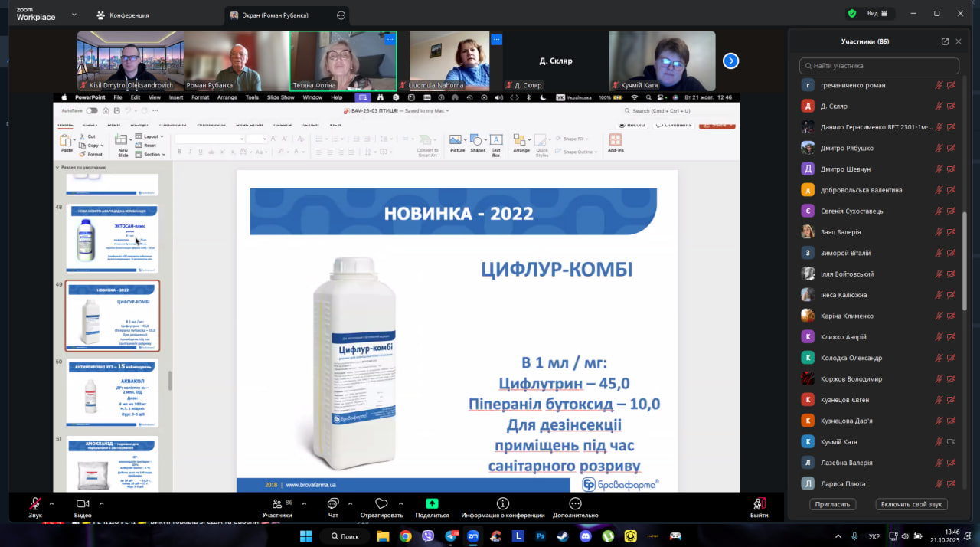Select the Экран (Роман Рубанка) tab

pos(286,15)
